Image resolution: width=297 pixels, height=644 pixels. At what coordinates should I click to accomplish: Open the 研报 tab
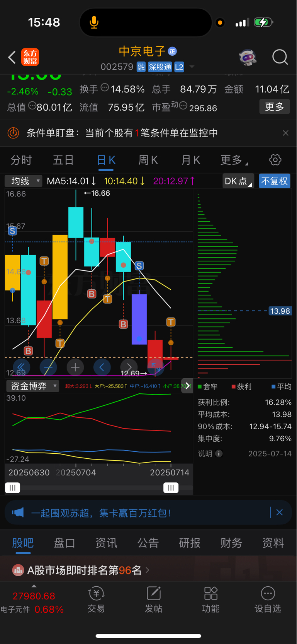190,543
